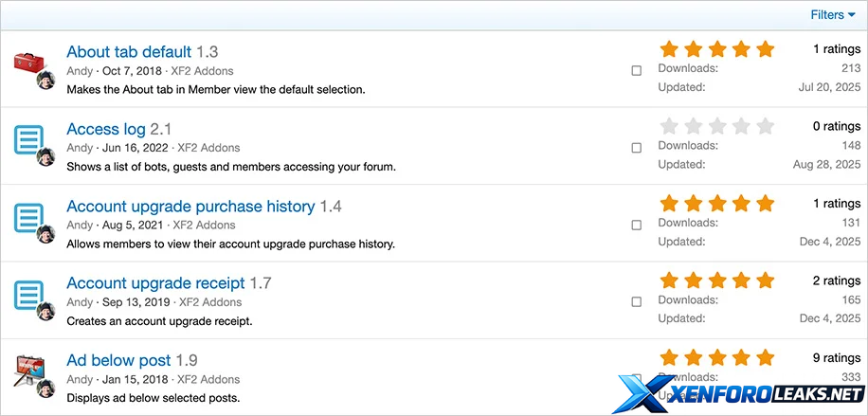The image size is (868, 416).
Task: Click the star rating of Account upgrade receipt
Action: (716, 280)
